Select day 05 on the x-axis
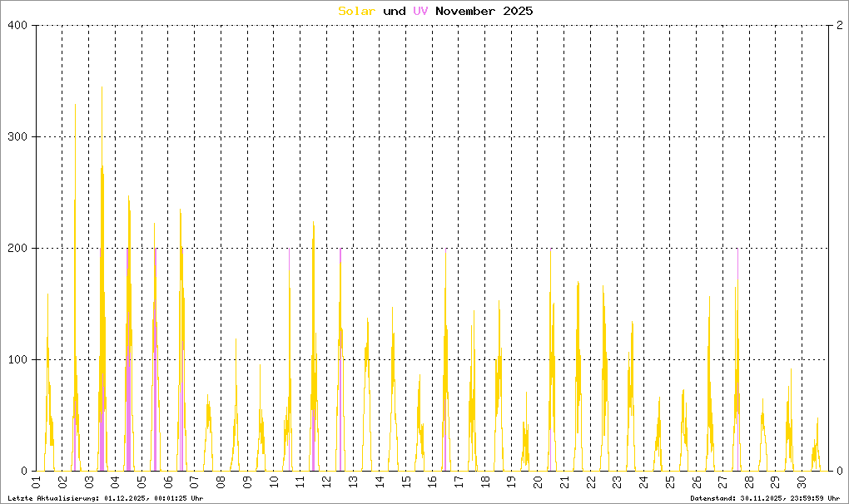 [141, 482]
